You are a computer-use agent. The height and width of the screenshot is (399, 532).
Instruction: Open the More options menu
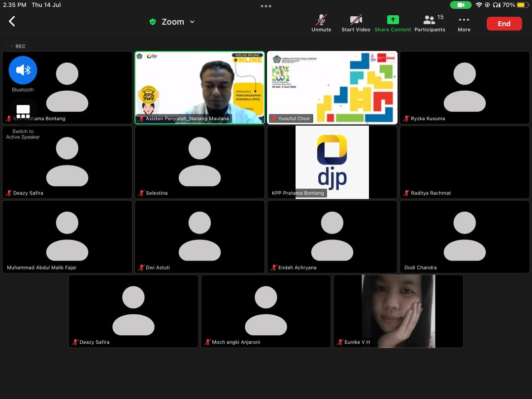pyautogui.click(x=464, y=23)
